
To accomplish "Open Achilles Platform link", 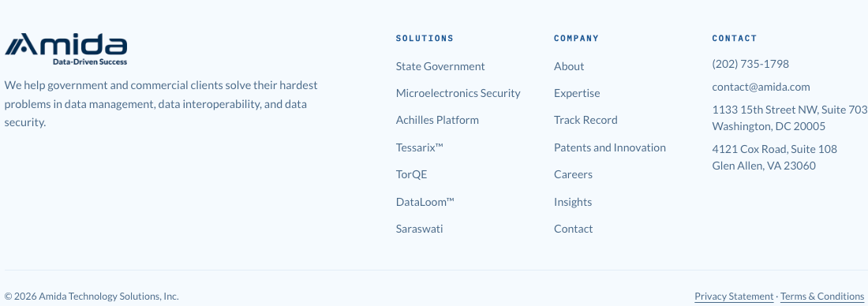I will point(437,120).
